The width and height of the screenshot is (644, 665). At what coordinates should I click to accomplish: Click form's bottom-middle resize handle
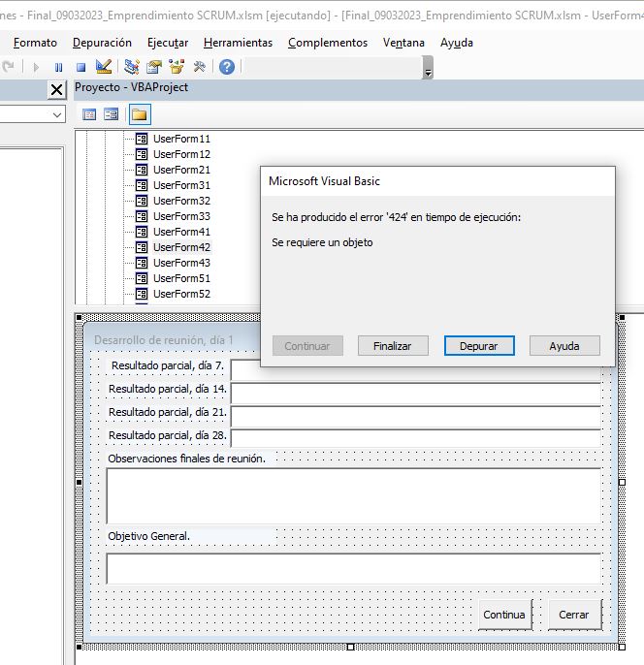[x=350, y=648]
